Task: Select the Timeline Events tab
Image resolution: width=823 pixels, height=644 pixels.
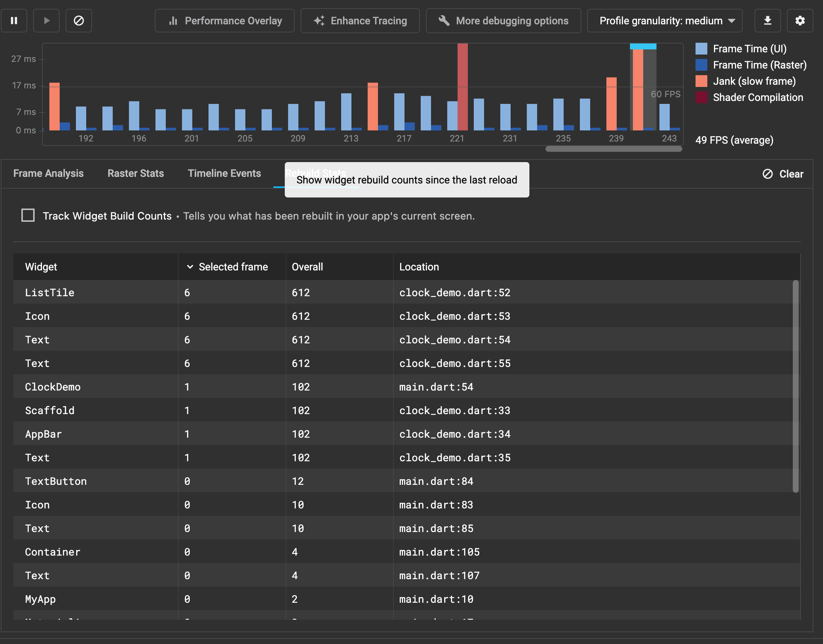Action: click(x=224, y=174)
